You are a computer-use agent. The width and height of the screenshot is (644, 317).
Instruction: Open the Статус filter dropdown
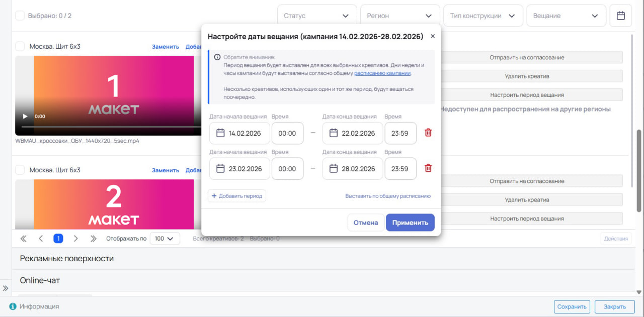click(316, 16)
